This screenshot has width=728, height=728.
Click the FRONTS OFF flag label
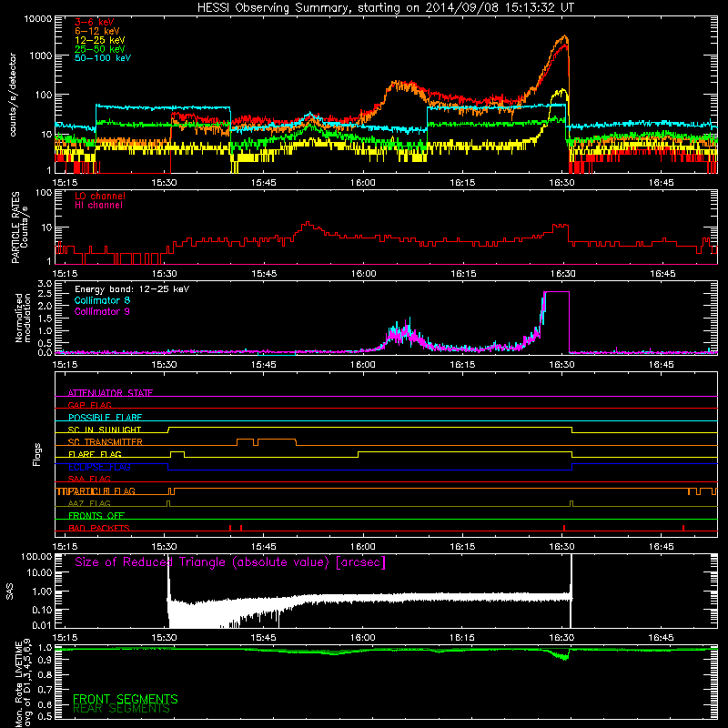point(96,515)
